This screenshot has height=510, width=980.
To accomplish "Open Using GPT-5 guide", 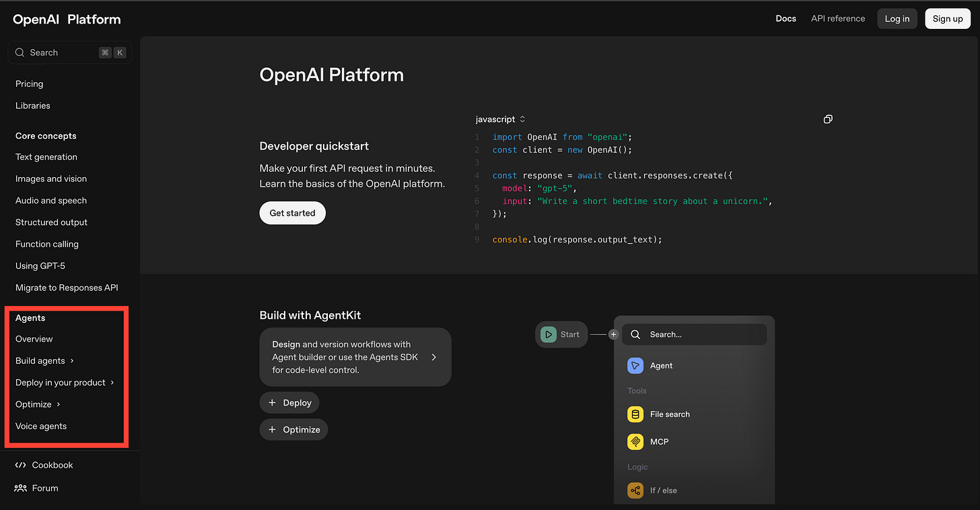I will click(x=40, y=265).
